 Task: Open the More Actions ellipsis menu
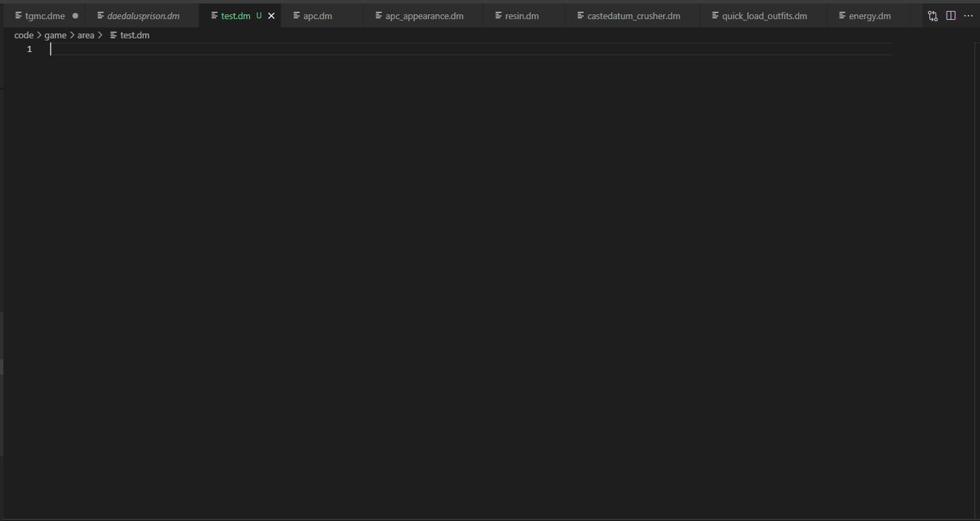[x=968, y=16]
